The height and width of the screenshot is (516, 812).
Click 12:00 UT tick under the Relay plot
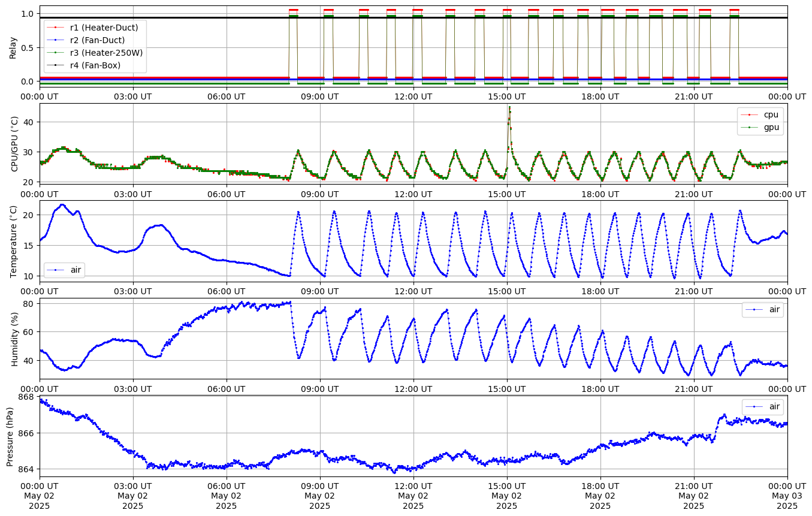(x=413, y=96)
